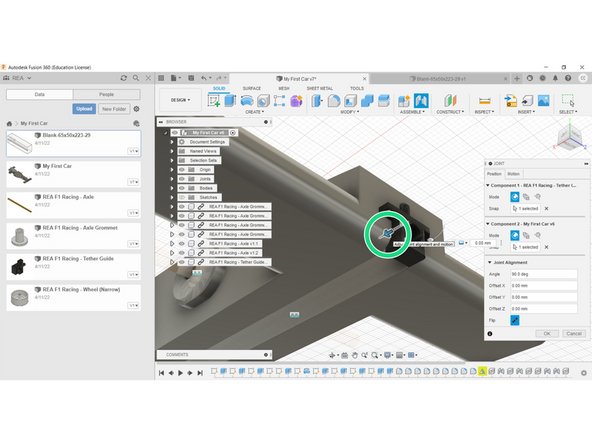This screenshot has width=592, height=444.
Task: Select the window Select tool
Action: tap(568, 101)
